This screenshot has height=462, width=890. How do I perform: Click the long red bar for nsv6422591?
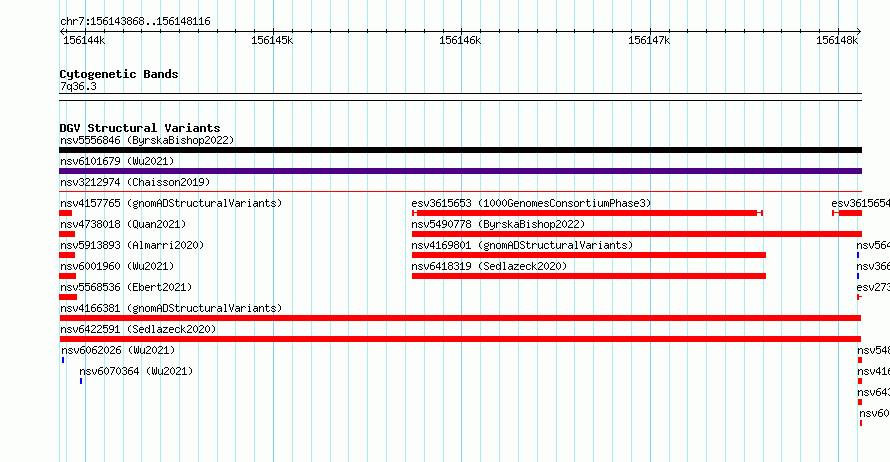pos(460,339)
